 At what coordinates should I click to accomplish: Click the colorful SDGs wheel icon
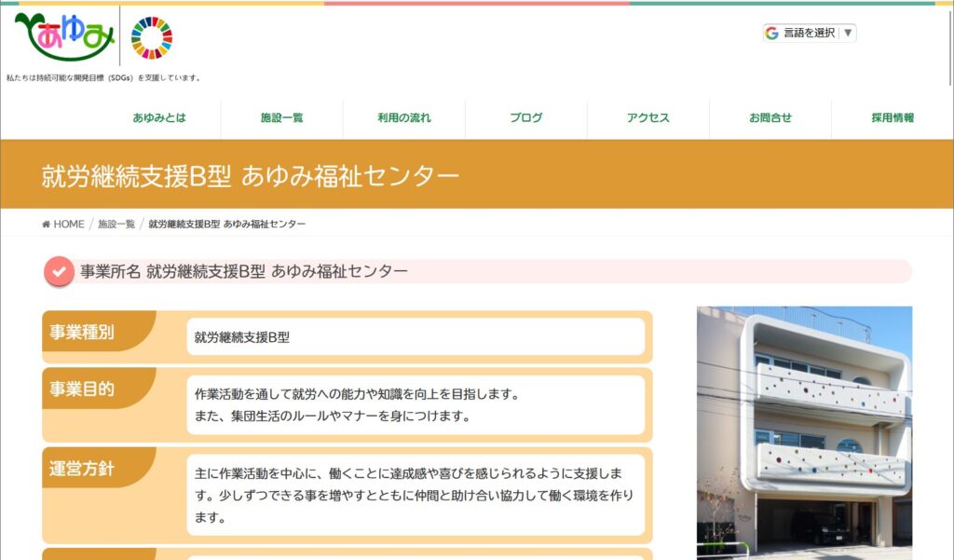152,38
